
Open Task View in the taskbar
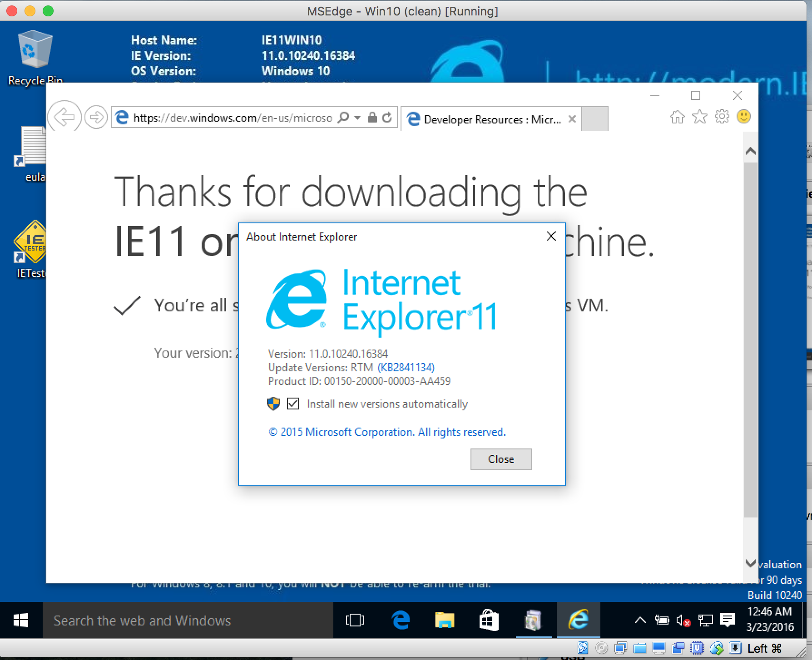tap(355, 620)
